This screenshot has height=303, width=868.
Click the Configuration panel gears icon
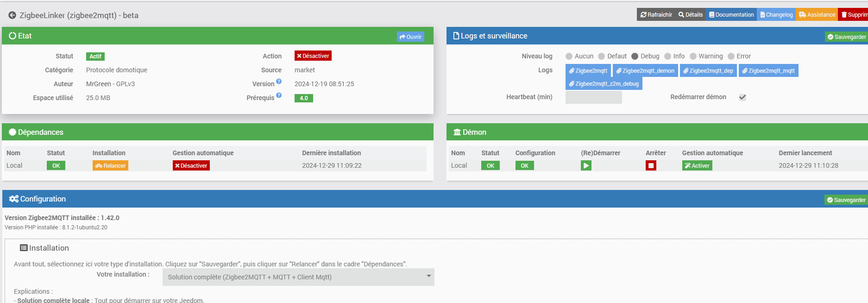pyautogui.click(x=14, y=199)
